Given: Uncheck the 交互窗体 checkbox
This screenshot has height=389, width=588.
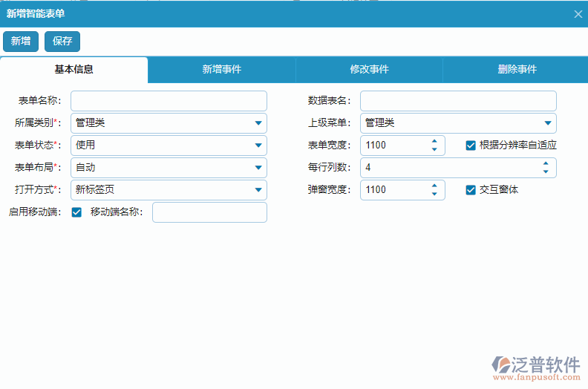Looking at the screenshot, I should (471, 190).
